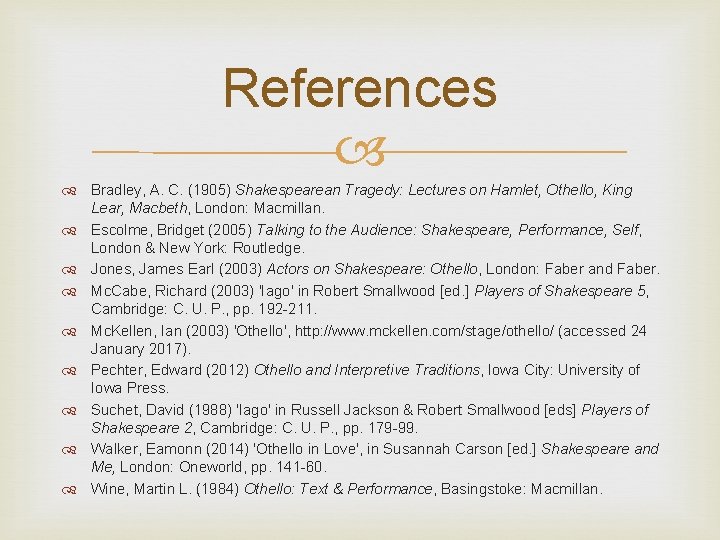Screen dimensions: 720x540
Task: Click 'Basingstoke: Macmillan.' publisher text
Action: (x=522, y=489)
